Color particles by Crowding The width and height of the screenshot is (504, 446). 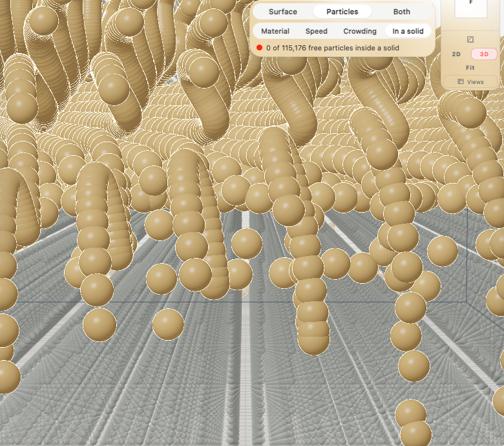click(x=360, y=31)
